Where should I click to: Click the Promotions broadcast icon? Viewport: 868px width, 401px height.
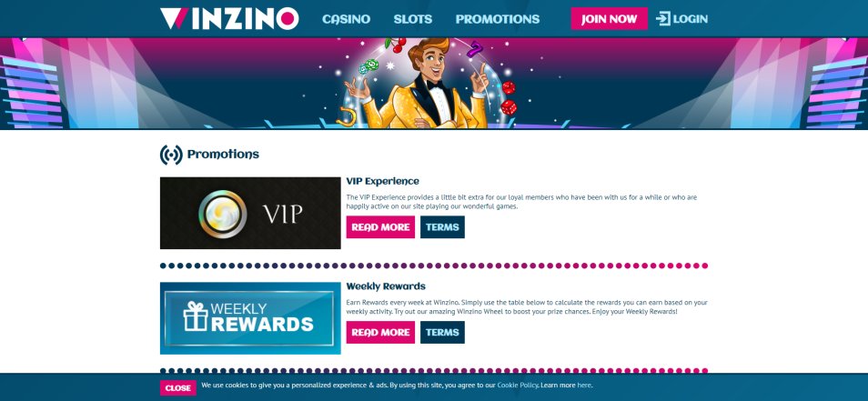click(171, 155)
